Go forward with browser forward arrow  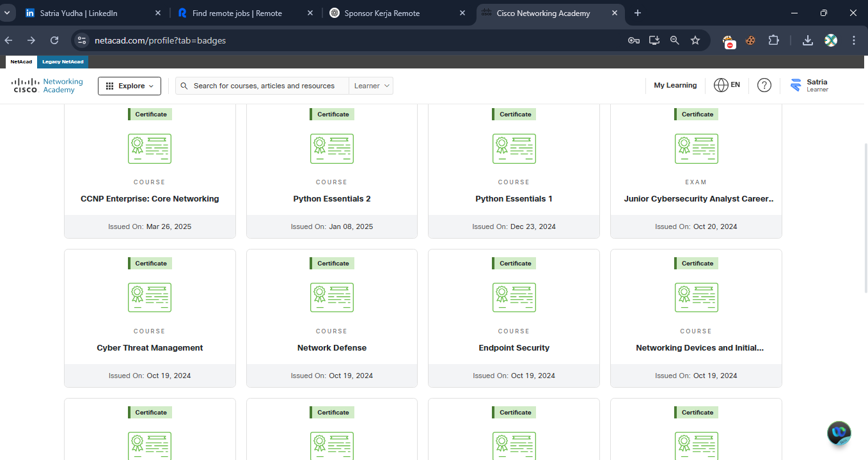pos(31,40)
